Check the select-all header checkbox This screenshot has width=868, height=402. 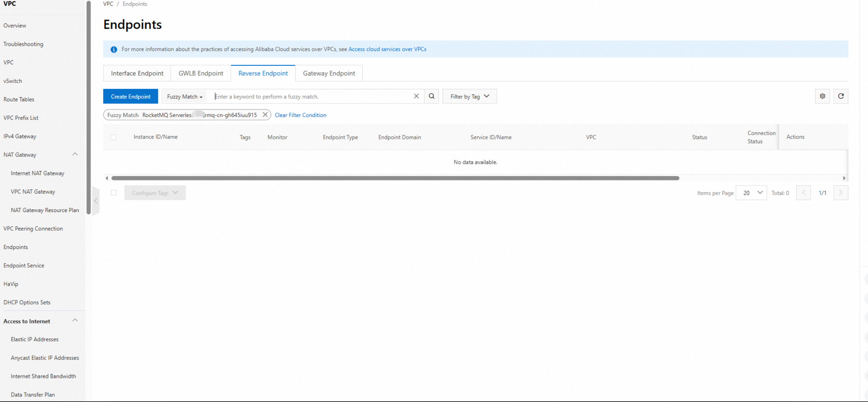113,137
